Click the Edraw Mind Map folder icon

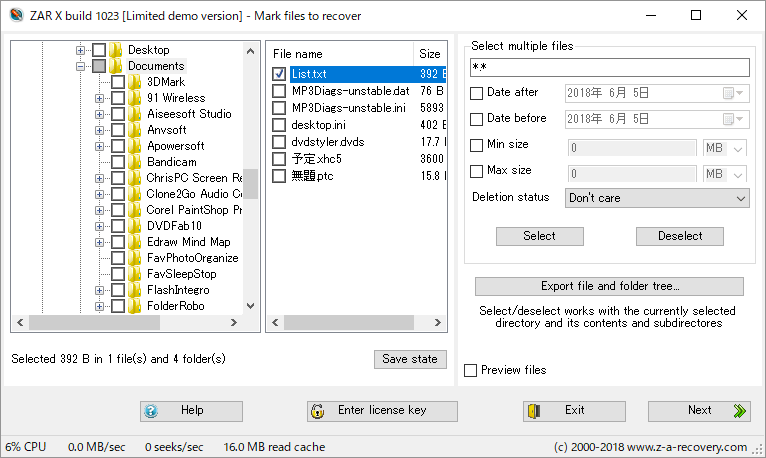[x=135, y=242]
